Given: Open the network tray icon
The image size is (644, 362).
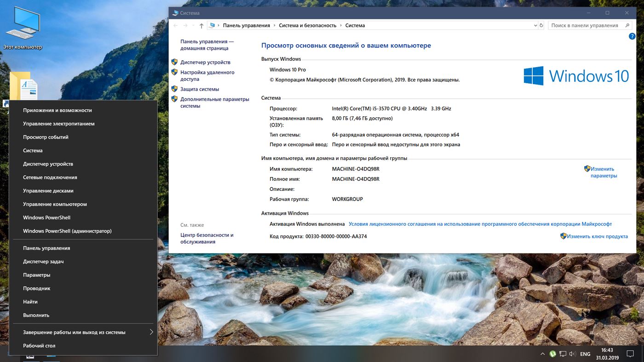Looking at the screenshot, I should (563, 354).
